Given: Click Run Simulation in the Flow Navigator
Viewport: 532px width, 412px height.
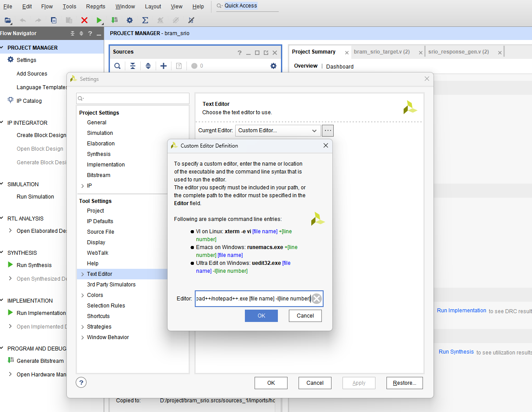Looking at the screenshot, I should click(x=35, y=197).
